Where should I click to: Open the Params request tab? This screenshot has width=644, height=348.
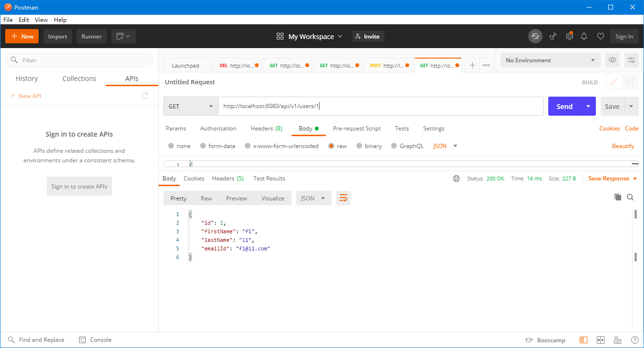point(176,129)
